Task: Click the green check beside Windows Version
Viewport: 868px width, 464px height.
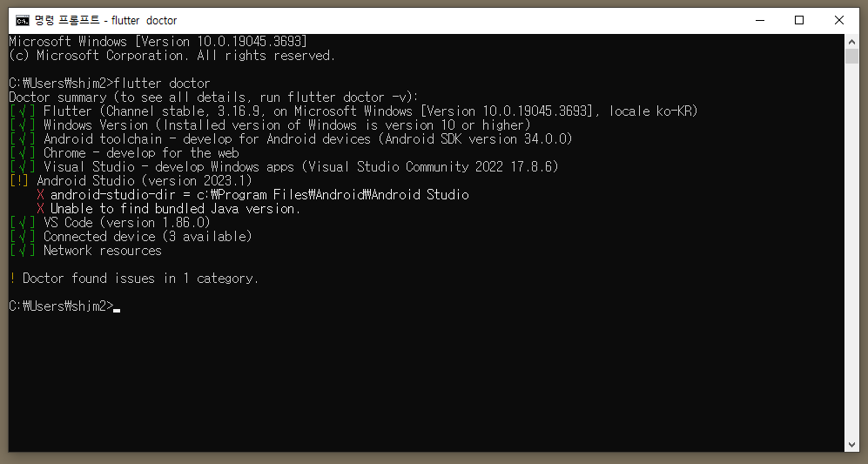Action: (x=23, y=124)
